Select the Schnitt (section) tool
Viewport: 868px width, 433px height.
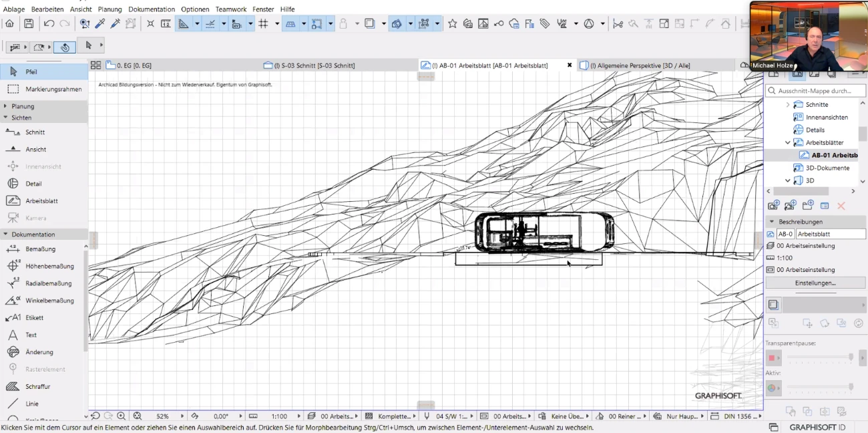click(35, 132)
